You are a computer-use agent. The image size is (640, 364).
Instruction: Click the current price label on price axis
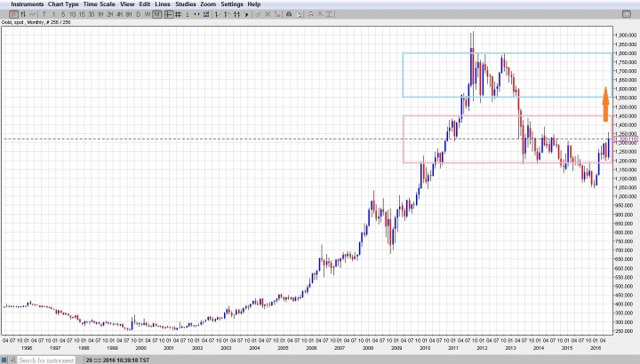pos(626,139)
